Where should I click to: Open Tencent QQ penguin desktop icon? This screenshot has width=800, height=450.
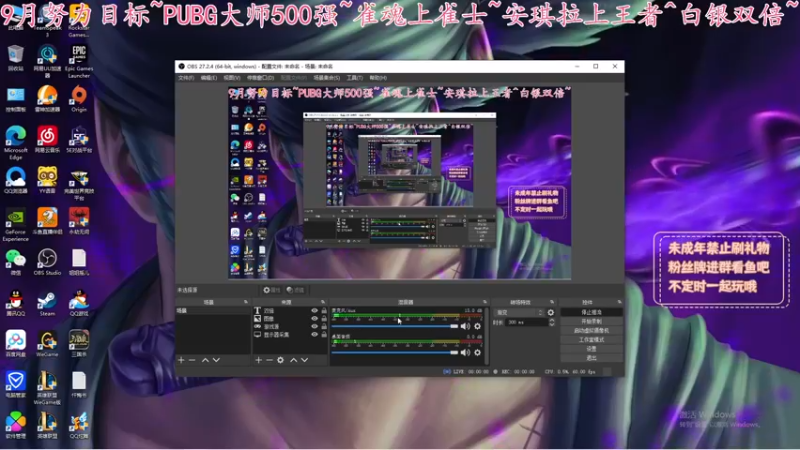[16, 303]
